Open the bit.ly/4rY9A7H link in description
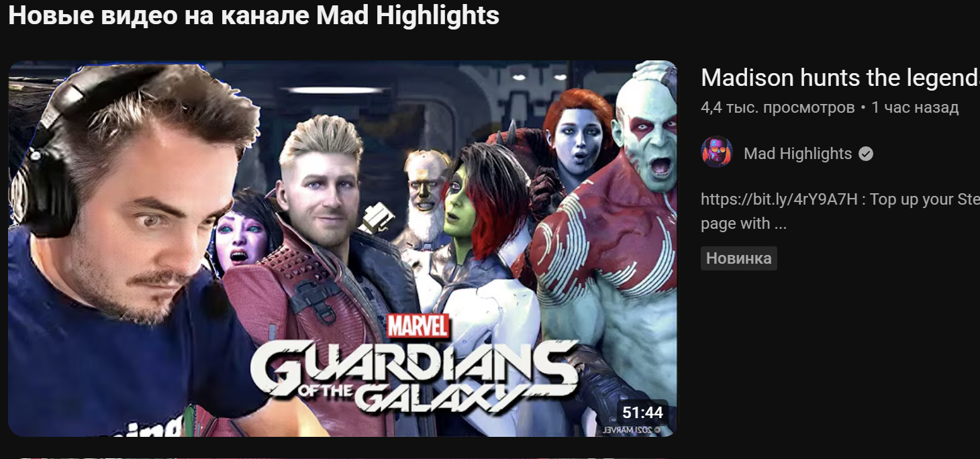 [779, 199]
